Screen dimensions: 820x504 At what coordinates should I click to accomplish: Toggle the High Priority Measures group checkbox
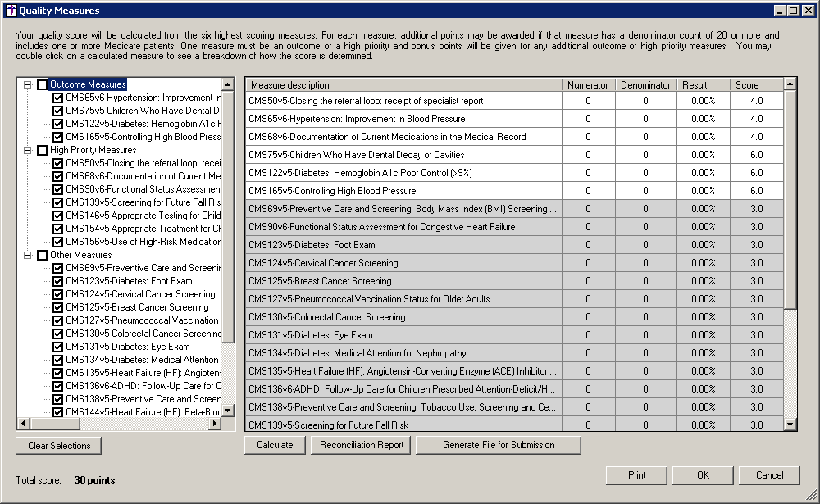42,151
